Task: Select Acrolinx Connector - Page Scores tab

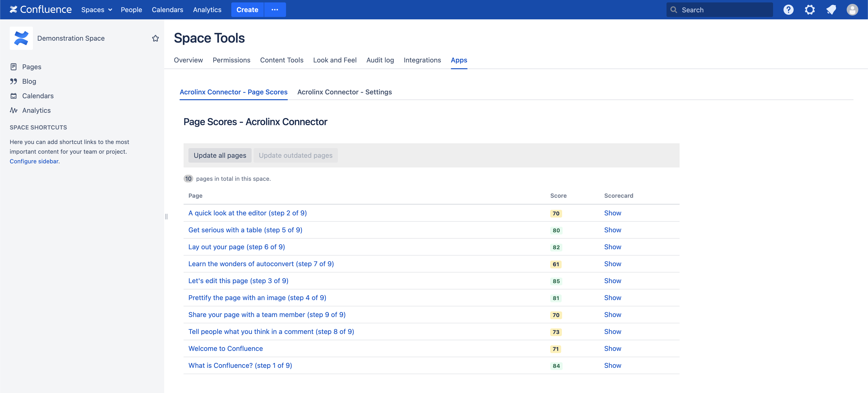Action: pos(233,92)
